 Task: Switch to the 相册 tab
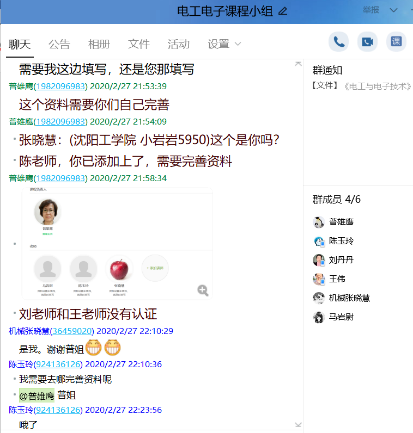(99, 44)
